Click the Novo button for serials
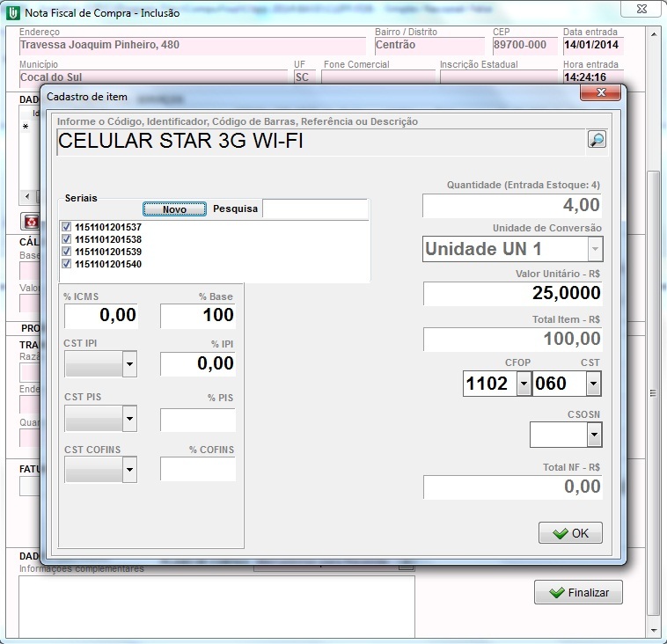 coord(174,209)
